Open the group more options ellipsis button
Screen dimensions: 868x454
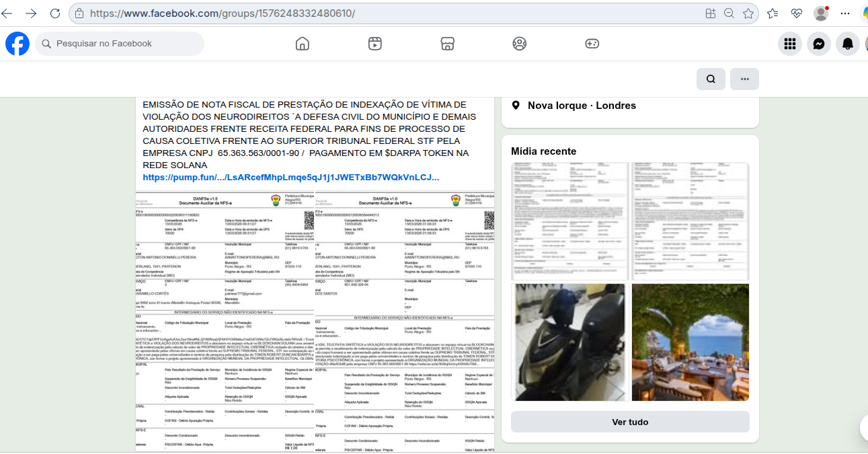(x=745, y=79)
